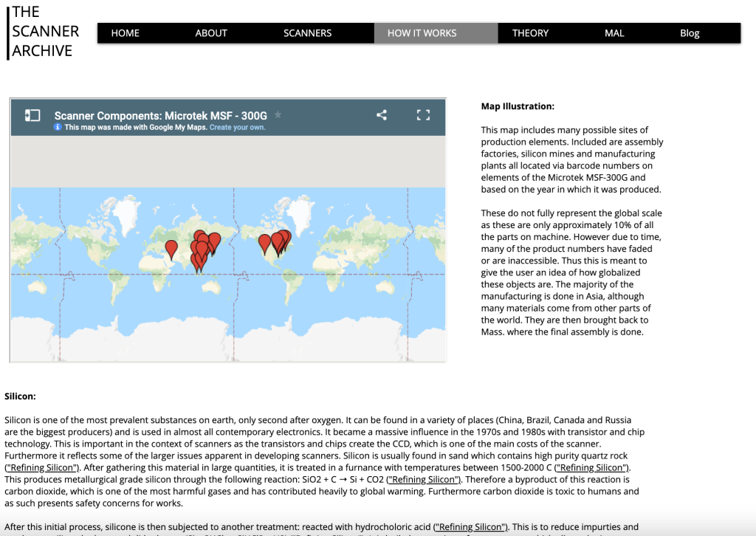Select the HOW IT WORKS tab
The height and width of the screenshot is (536, 756).
(x=422, y=33)
